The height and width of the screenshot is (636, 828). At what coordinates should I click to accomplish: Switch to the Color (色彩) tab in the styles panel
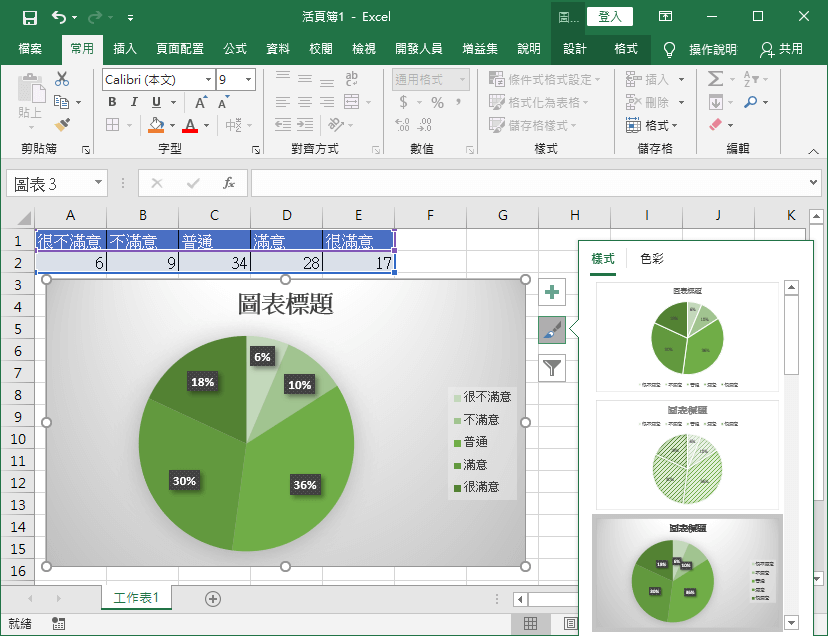click(652, 259)
